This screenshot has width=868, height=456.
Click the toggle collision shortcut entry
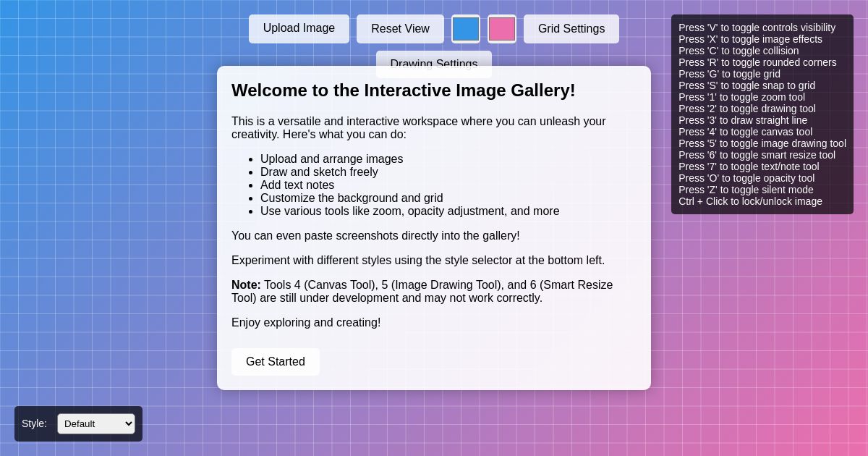739,51
